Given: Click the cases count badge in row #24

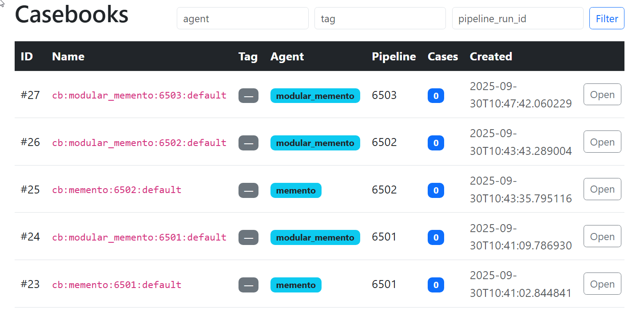Looking at the screenshot, I should coord(436,237).
